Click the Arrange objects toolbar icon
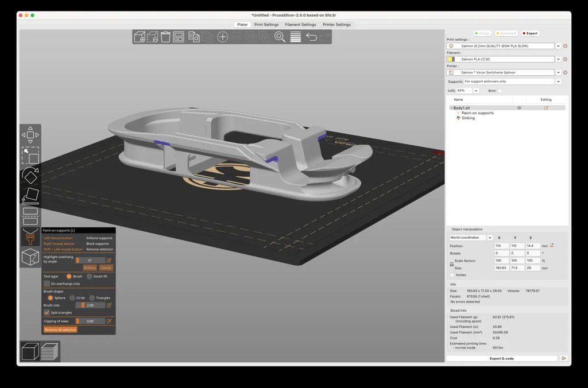Viewport: 588px width, 388px height. pyautogui.click(x=179, y=37)
